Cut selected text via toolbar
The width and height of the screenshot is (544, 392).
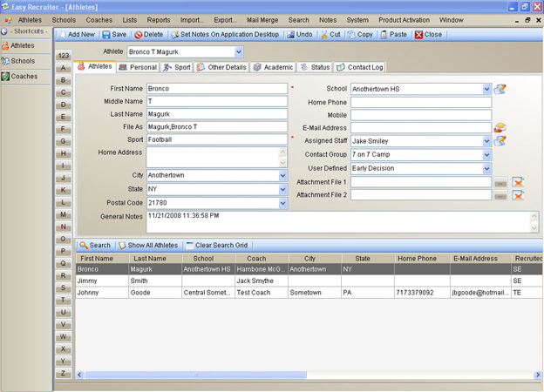[330, 34]
